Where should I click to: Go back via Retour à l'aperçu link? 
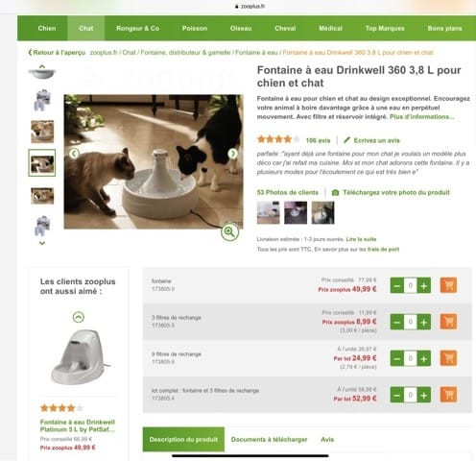click(57, 53)
